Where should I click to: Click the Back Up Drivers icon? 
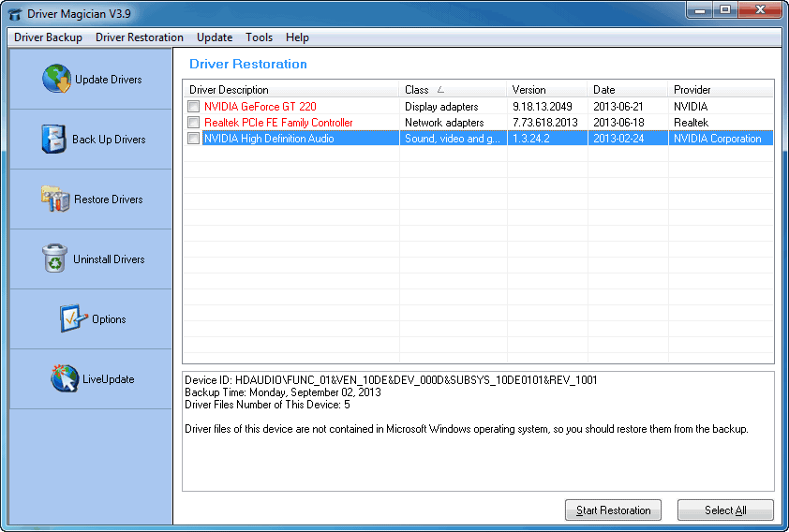point(54,139)
